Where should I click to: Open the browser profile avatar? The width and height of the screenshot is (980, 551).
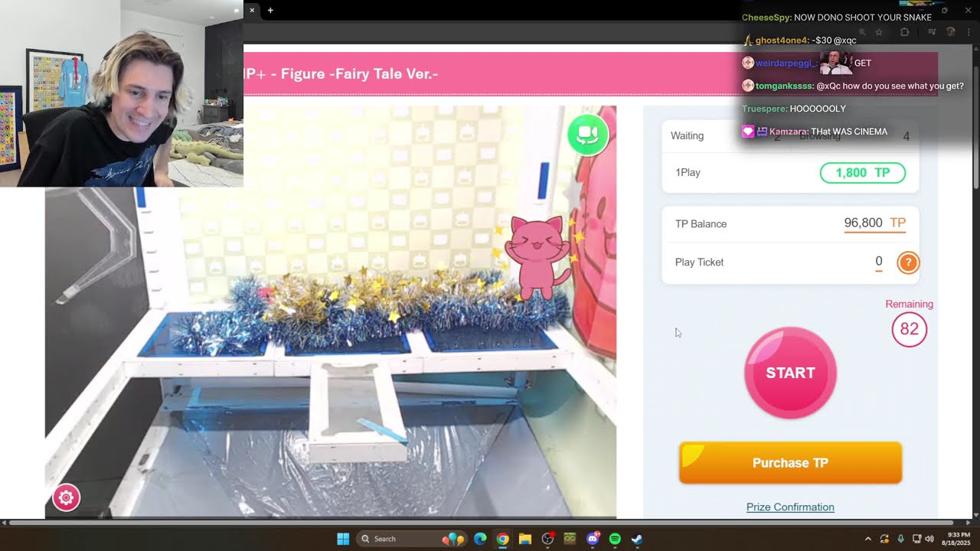pos(951,32)
